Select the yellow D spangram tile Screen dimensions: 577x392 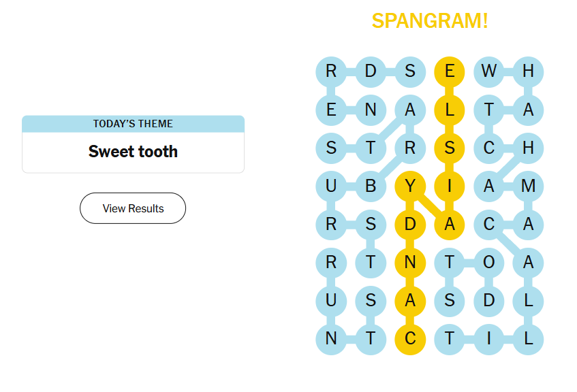pyautogui.click(x=410, y=224)
